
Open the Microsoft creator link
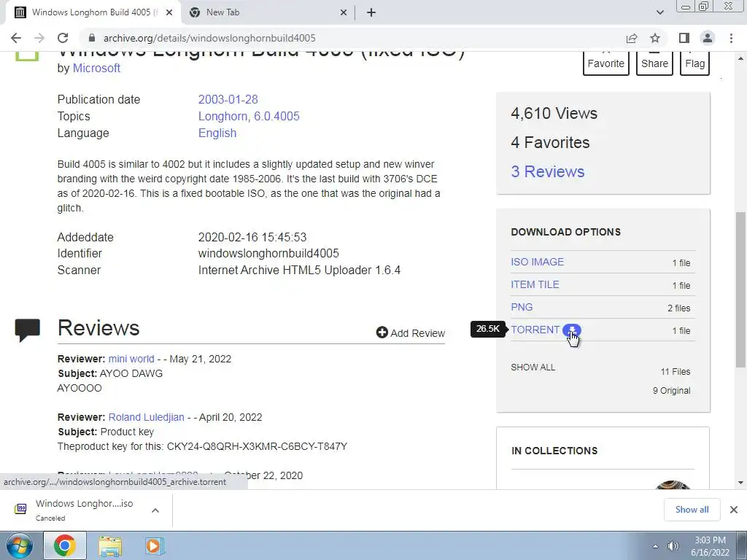tap(96, 68)
